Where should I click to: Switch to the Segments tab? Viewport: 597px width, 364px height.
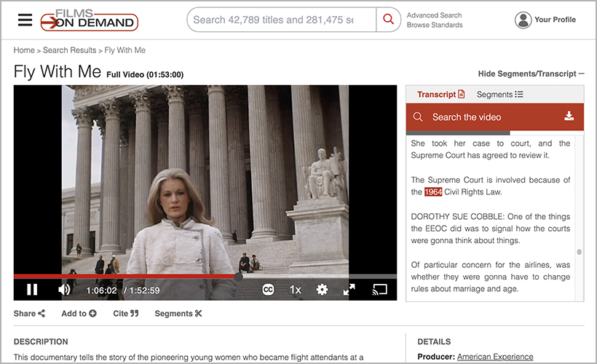tap(499, 95)
